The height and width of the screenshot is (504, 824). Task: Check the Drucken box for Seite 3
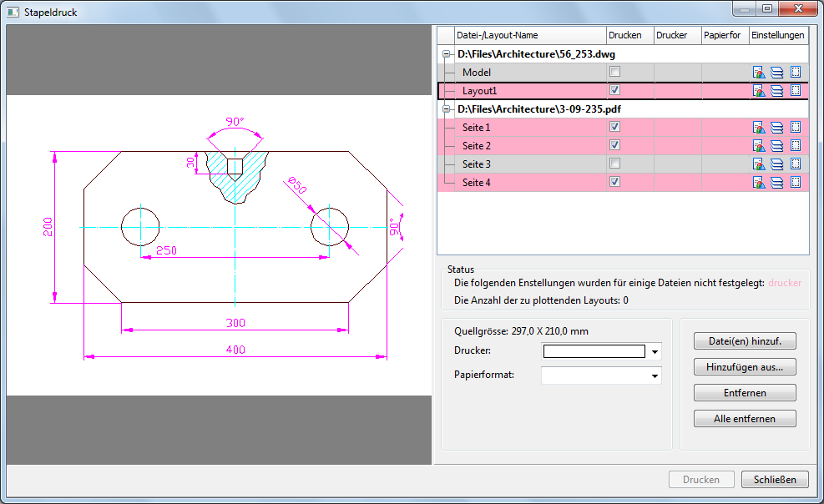click(x=615, y=164)
